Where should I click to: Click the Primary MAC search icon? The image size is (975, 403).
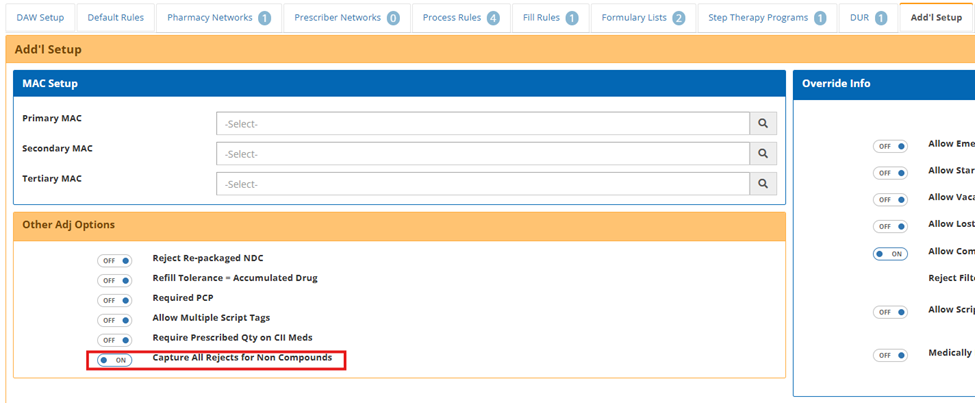pos(762,123)
